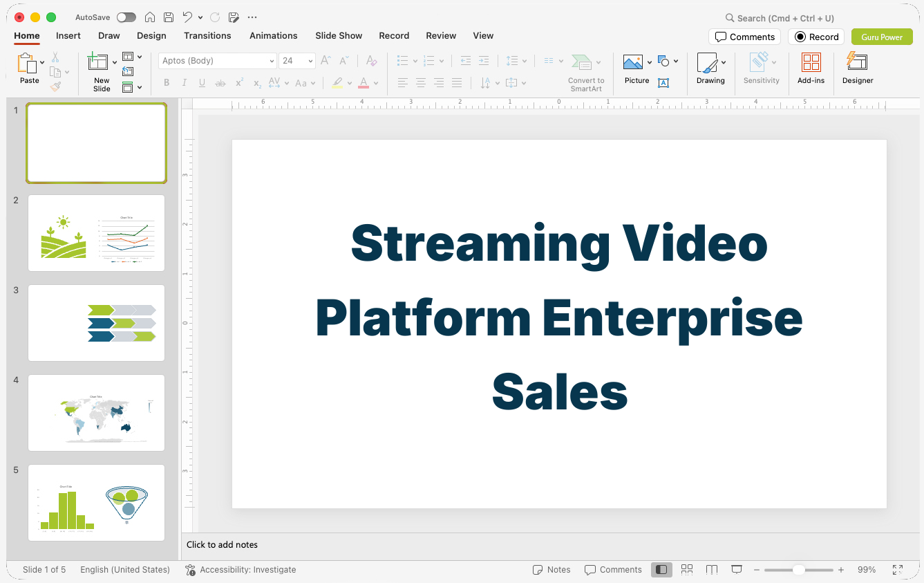Click Accessibility: Investigate in status bar
The image size is (924, 583).
pos(241,570)
